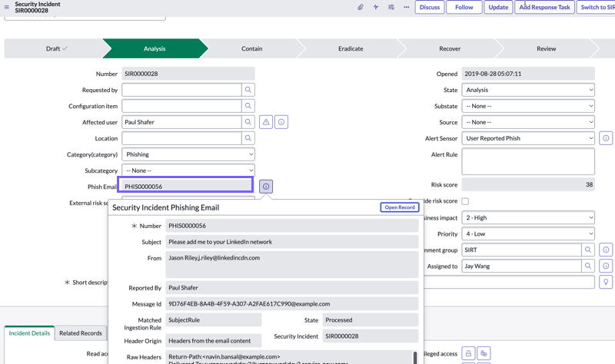615x364 pixels.
Task: Go to the Eradicate stage
Action: [x=351, y=48]
